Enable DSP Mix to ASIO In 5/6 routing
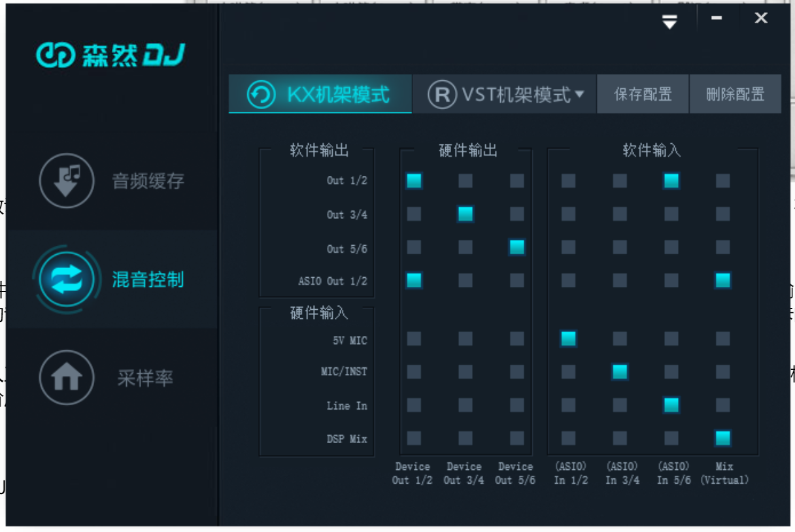Viewport: 795px width, 532px height. point(671,438)
